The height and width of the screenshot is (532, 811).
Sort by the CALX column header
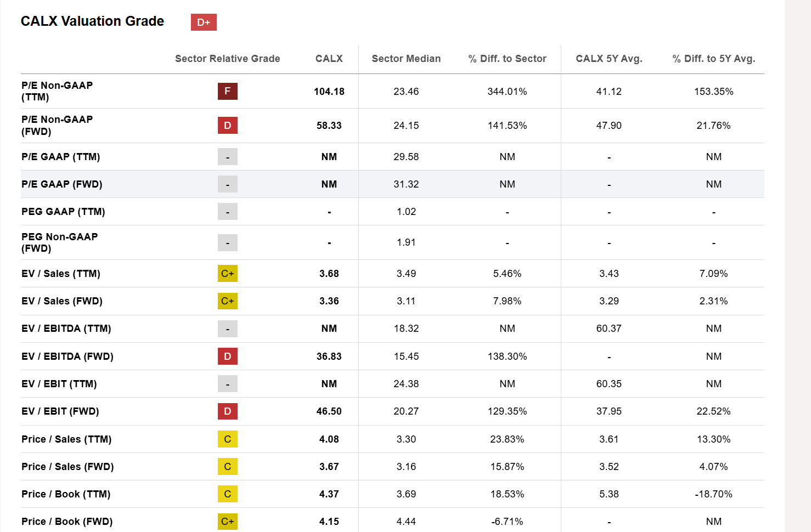pos(329,58)
